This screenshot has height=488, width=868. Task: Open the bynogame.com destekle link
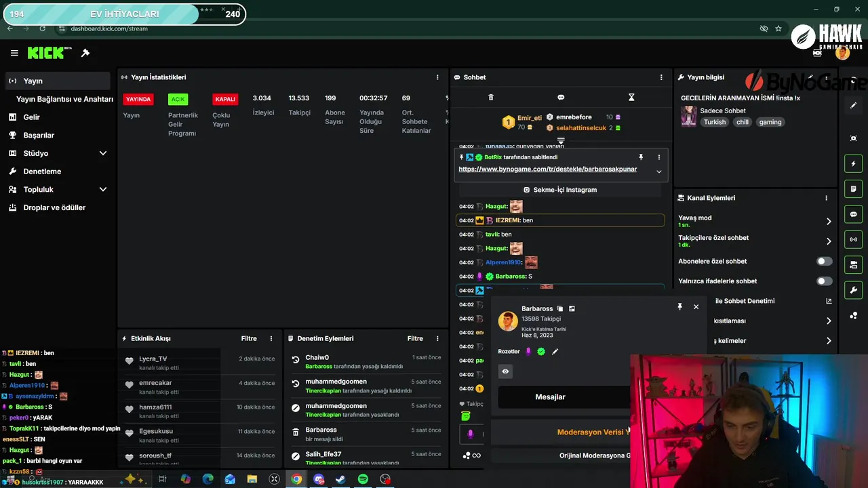(x=547, y=169)
